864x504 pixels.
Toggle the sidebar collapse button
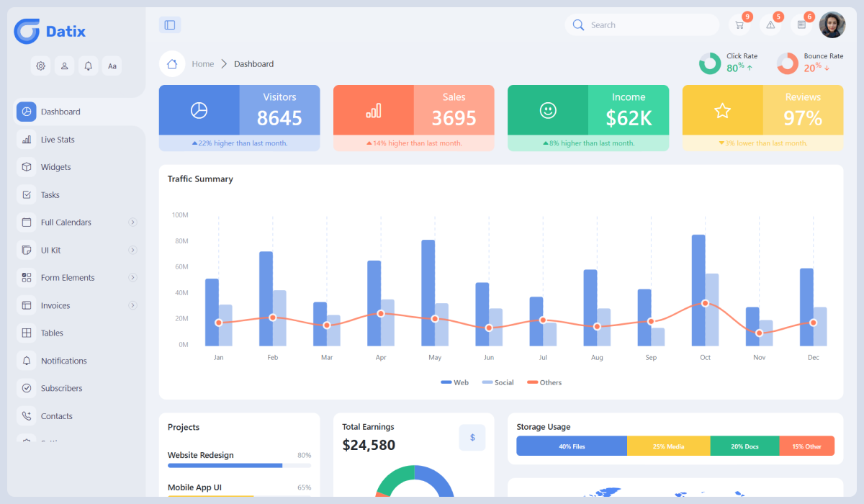170,24
